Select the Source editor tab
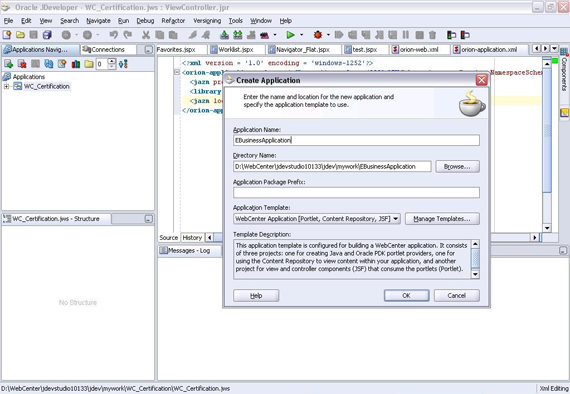The width and height of the screenshot is (570, 394). [x=169, y=238]
